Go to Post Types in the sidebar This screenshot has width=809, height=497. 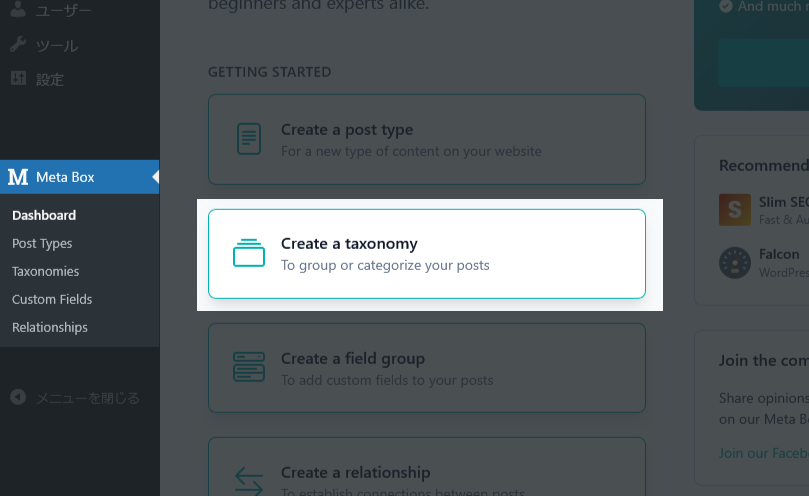coord(42,243)
